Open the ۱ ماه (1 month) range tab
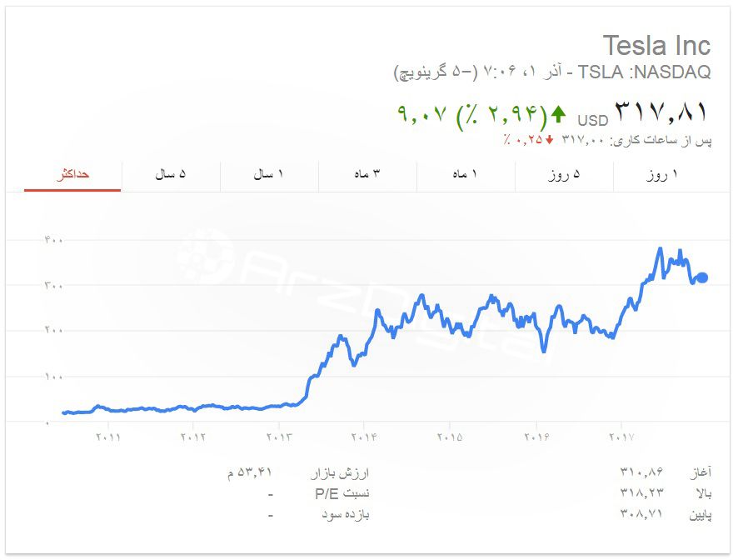Screen dimensions: 738x560 [466, 175]
